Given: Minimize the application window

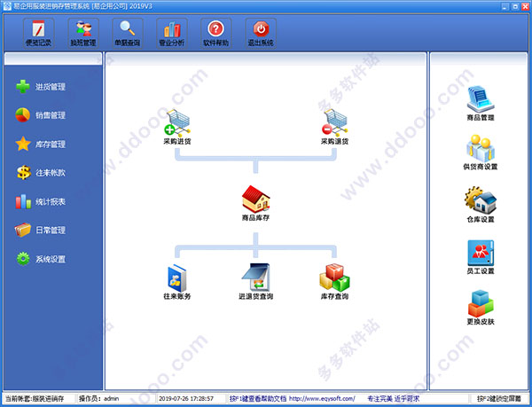Looking at the screenshot, I should coord(505,6).
